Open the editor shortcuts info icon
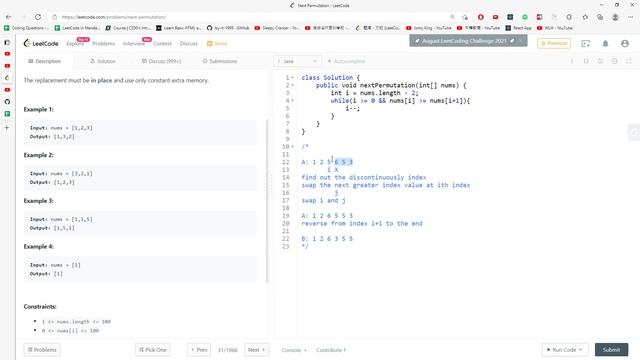The width and height of the screenshot is (640, 360). pos(572,61)
